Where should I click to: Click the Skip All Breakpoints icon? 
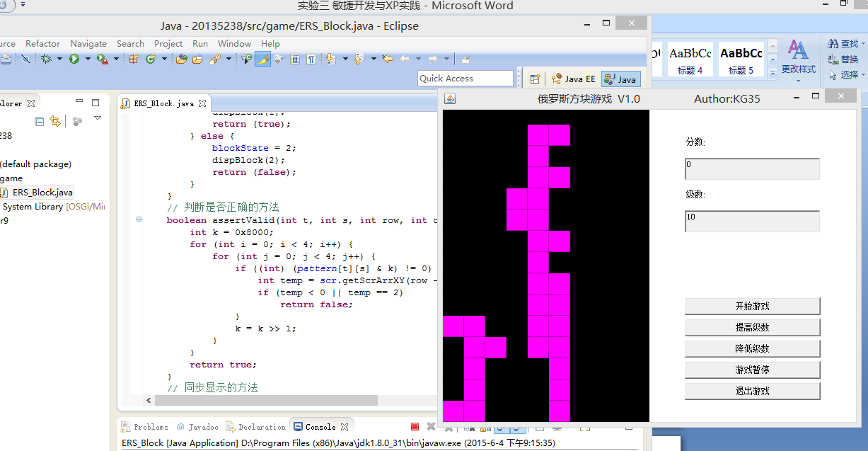point(25,59)
